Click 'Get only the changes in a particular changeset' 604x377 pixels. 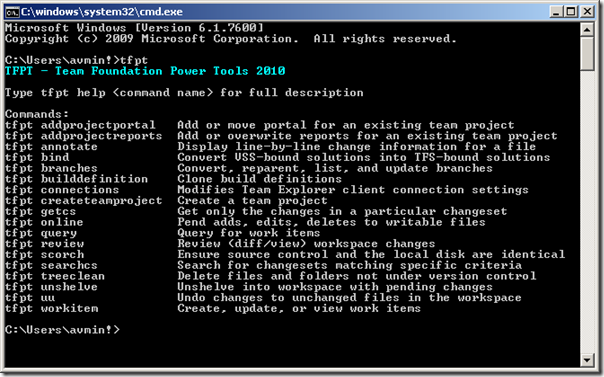coord(342,211)
